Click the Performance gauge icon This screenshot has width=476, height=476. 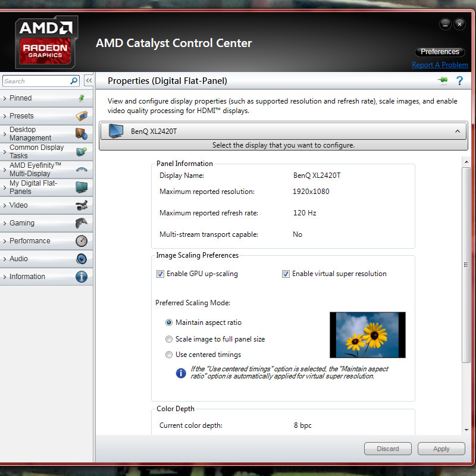[x=82, y=241]
